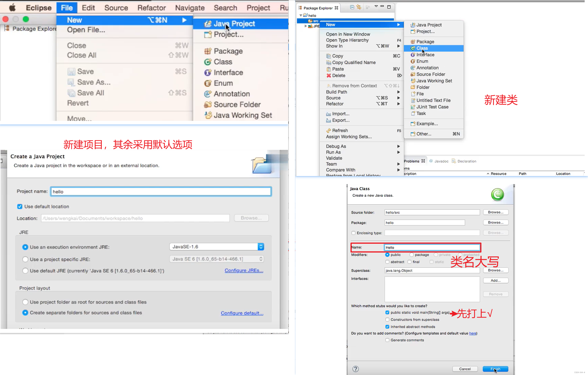
Task: Choose Class in the src context submenu
Action: 433,48
